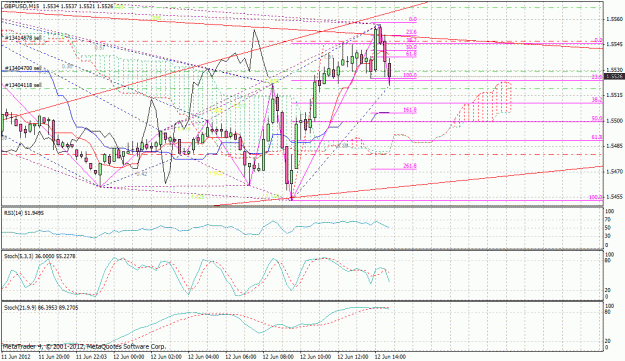Viewport: 625px width, 361px height.
Task: Click the 61.8 Fibonacci label above 1.5485
Action: pos(597,137)
